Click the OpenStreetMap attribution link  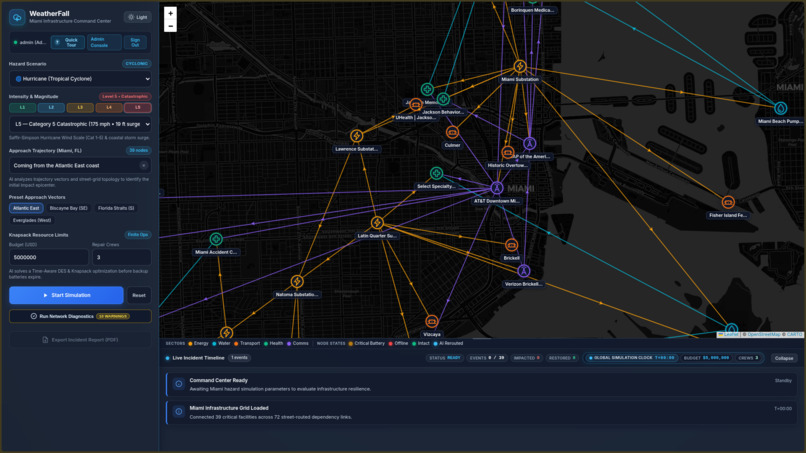click(763, 335)
